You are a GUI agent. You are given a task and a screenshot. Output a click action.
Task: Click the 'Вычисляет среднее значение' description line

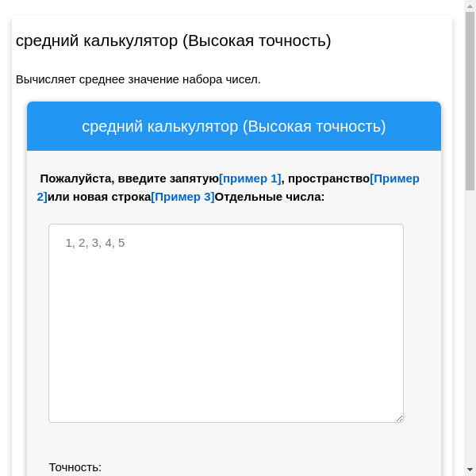point(138,79)
